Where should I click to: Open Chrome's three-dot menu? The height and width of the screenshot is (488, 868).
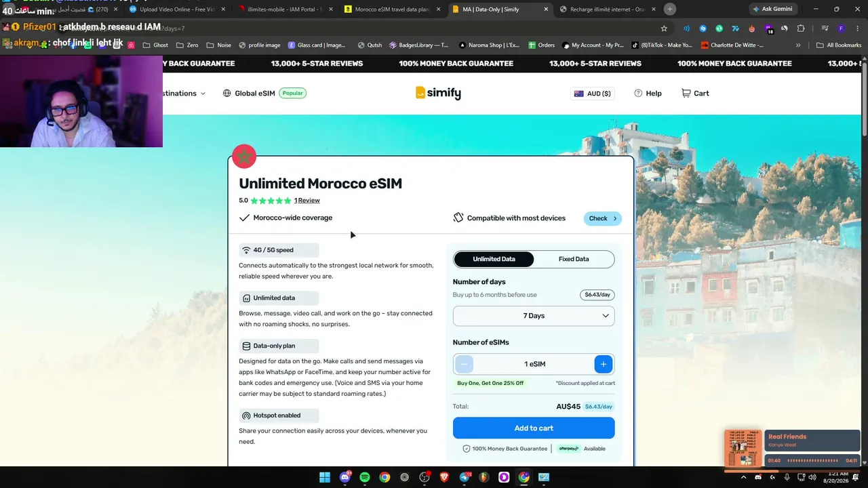point(857,28)
